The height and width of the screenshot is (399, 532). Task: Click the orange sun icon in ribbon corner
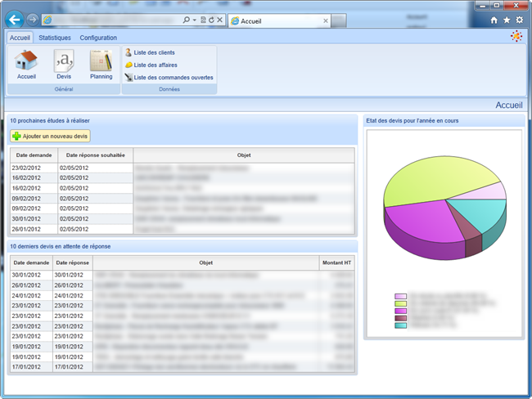(516, 36)
